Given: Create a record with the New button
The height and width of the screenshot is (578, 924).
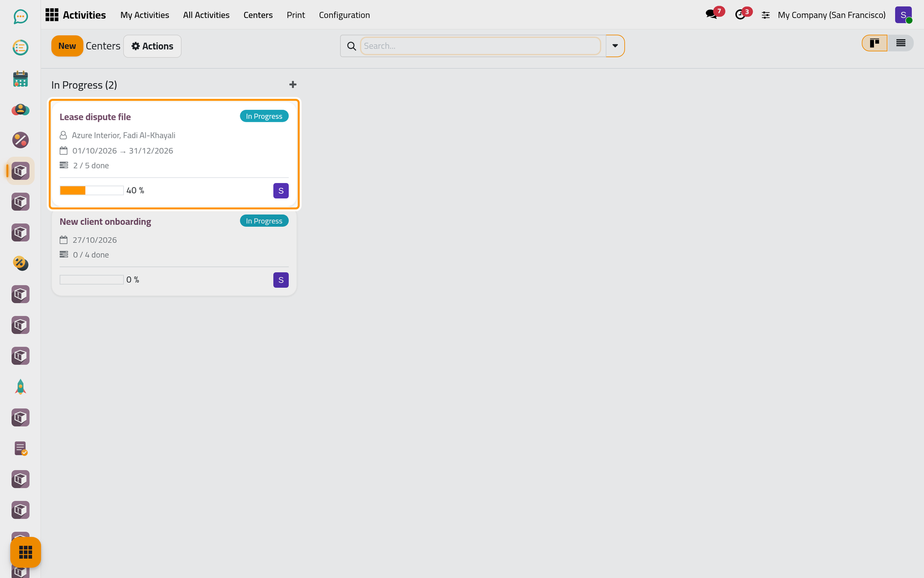Looking at the screenshot, I should [x=67, y=46].
